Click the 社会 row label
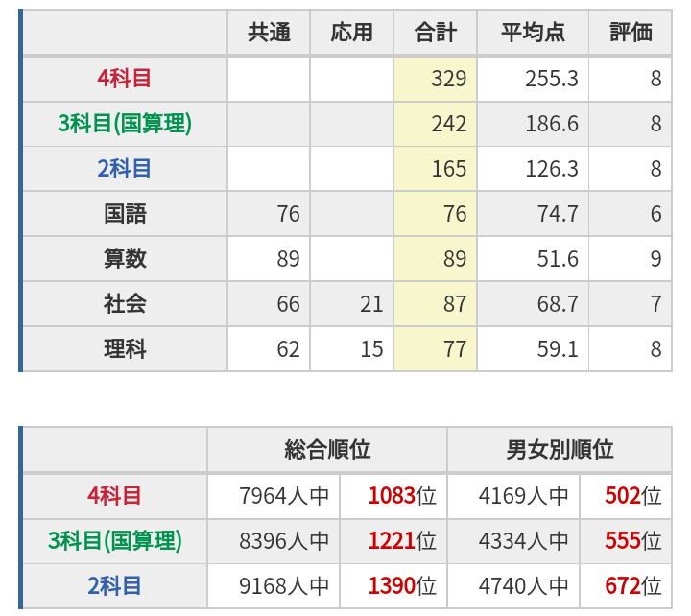The width and height of the screenshot is (691, 616). coord(125,304)
